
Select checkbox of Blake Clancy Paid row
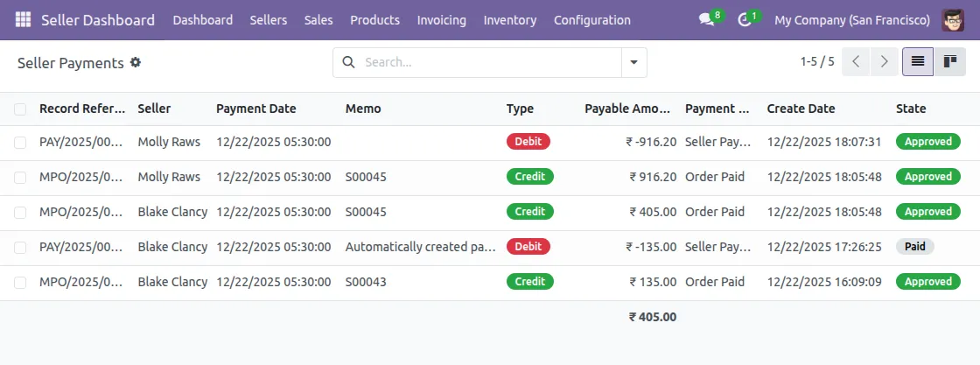[x=21, y=248]
